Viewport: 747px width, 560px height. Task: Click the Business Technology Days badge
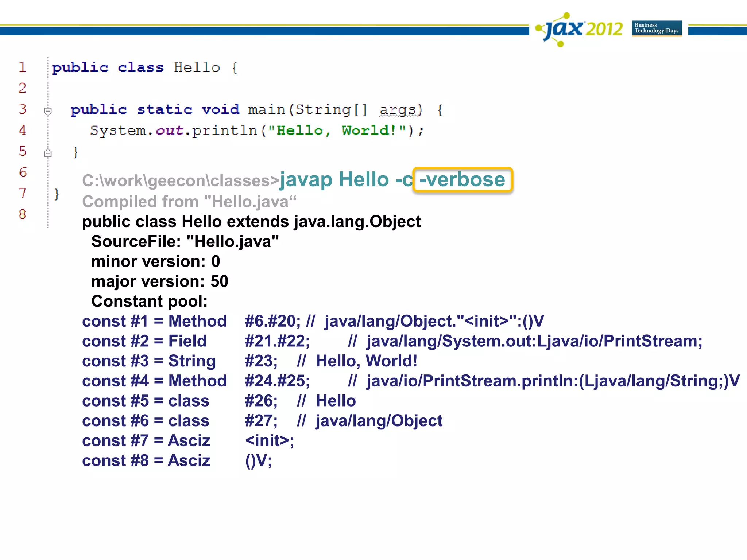point(657,28)
